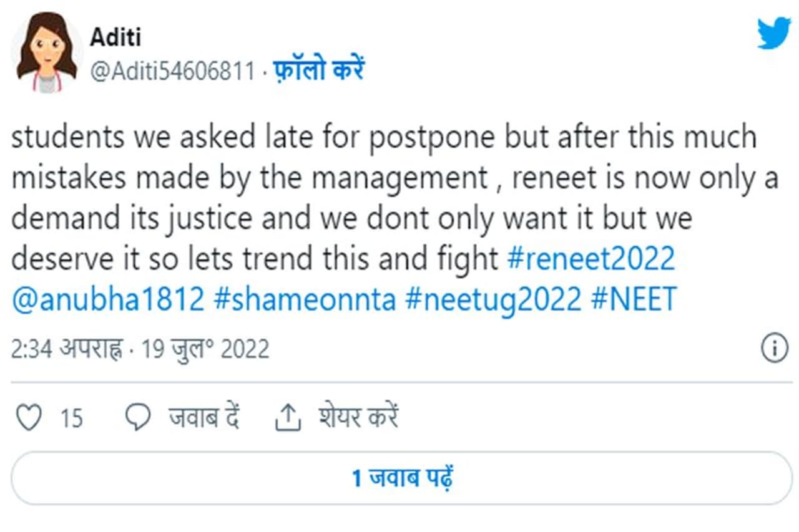Follow Aditi via फ़ॉलो करें
This screenshot has width=799, height=532.
click(x=319, y=70)
